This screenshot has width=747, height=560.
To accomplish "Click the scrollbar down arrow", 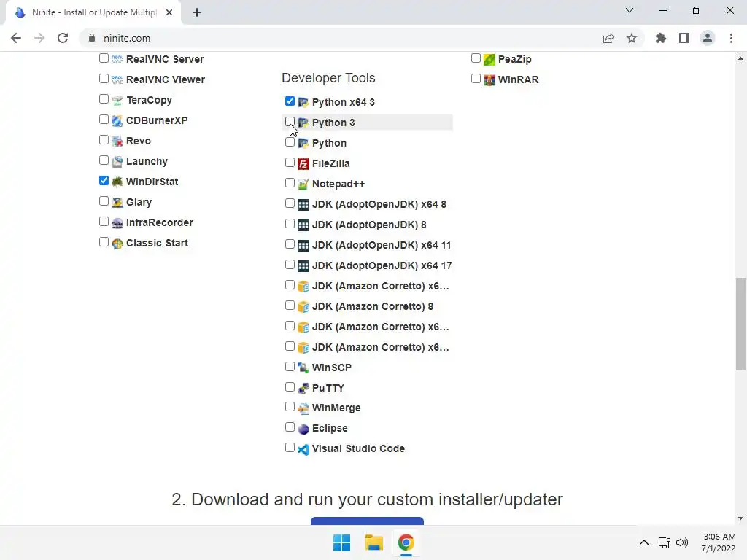I will (740, 518).
